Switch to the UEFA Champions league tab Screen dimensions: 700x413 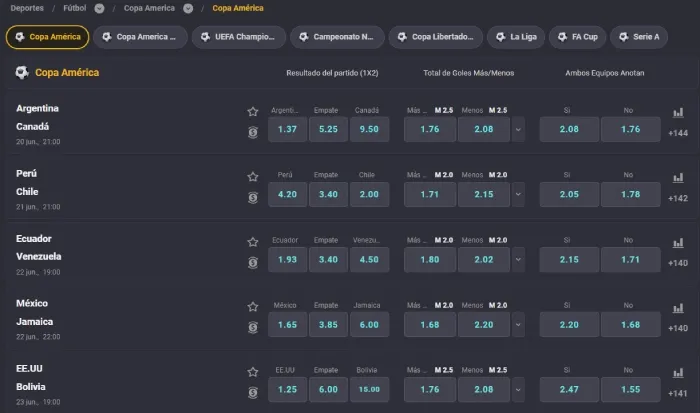coord(239,37)
